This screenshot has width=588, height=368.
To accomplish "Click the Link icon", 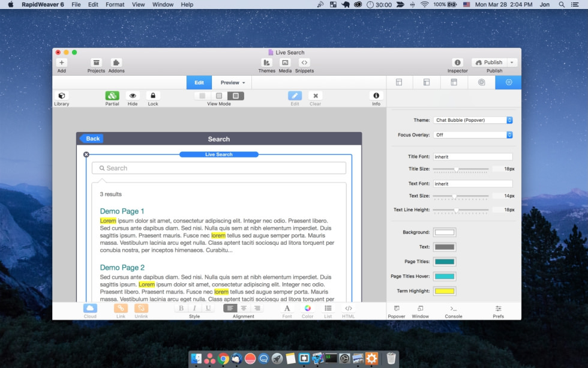I will (x=121, y=309).
